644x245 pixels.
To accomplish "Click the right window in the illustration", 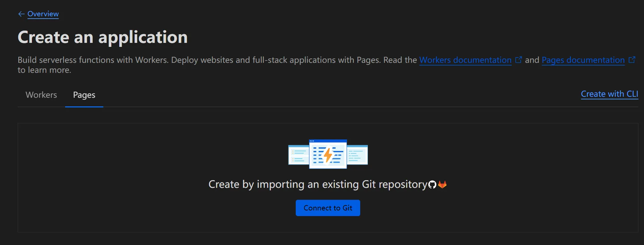I will coord(358,155).
